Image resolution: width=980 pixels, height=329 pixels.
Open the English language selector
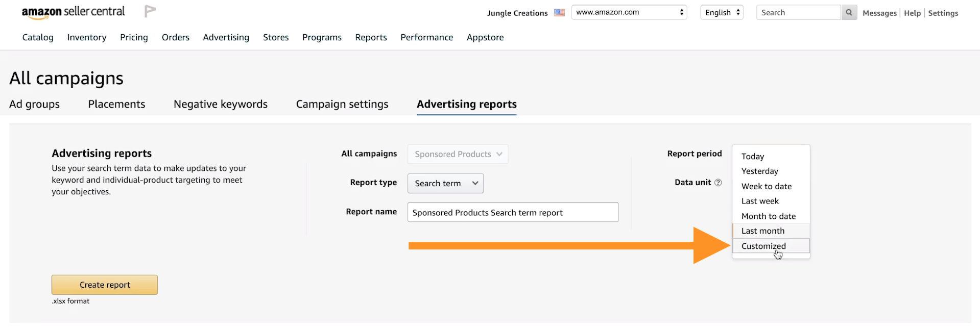pyautogui.click(x=722, y=13)
